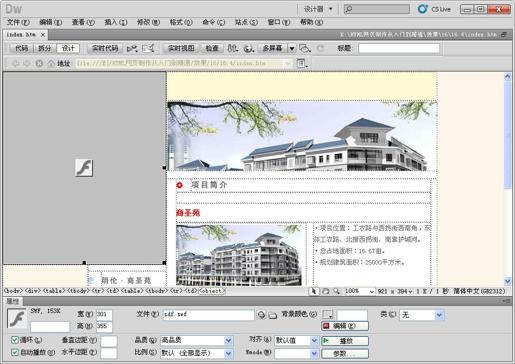This screenshot has height=364, width=515.
Task: Choose the Hand tool in status bar
Action: [326, 291]
